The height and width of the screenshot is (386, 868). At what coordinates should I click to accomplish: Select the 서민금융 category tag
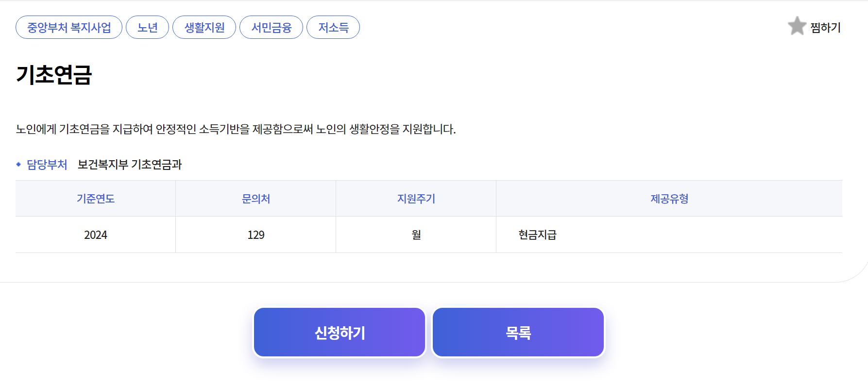(271, 27)
